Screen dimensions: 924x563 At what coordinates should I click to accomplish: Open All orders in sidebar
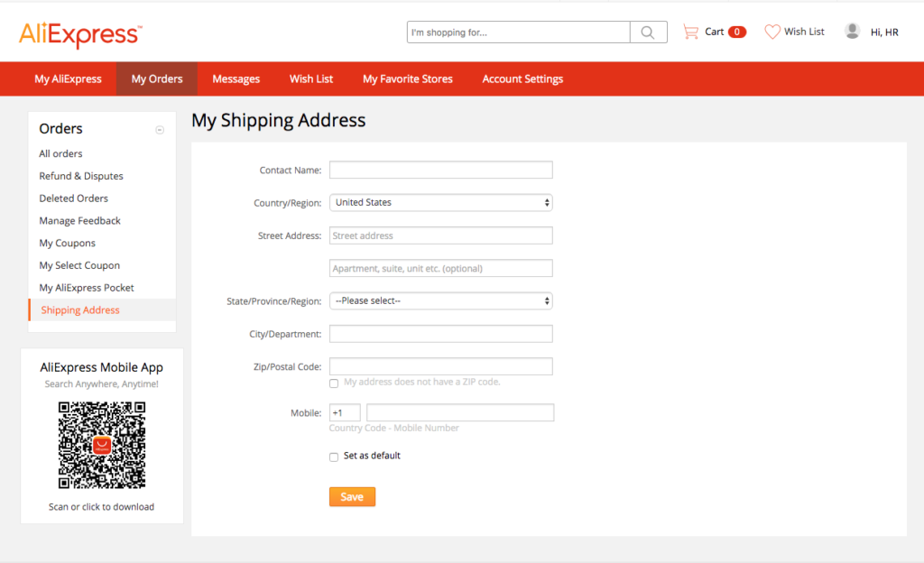60,153
